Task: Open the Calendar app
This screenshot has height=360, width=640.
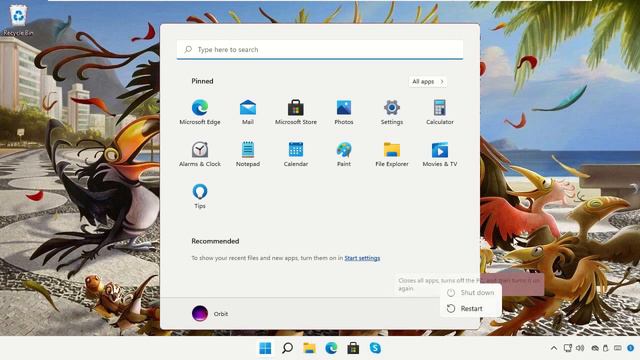Action: 296,154
